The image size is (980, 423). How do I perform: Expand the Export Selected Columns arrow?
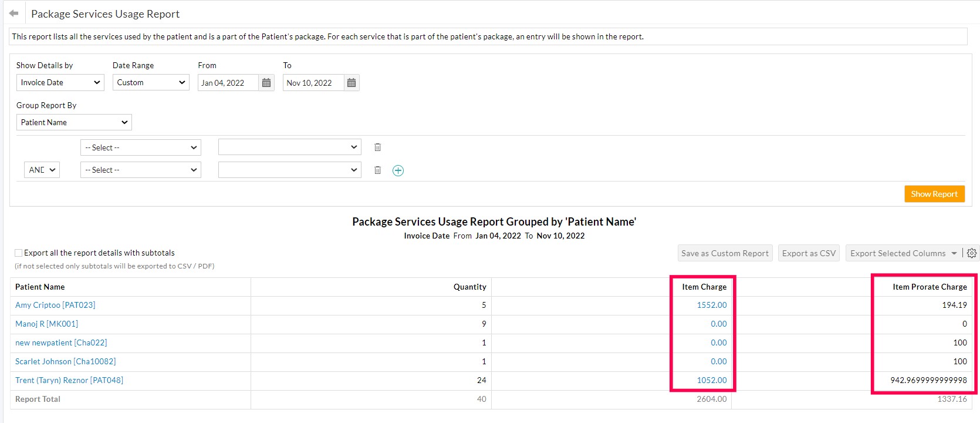tap(954, 253)
